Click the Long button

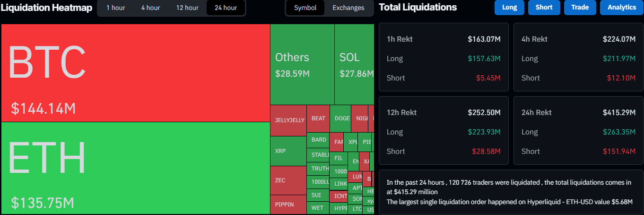(x=509, y=8)
